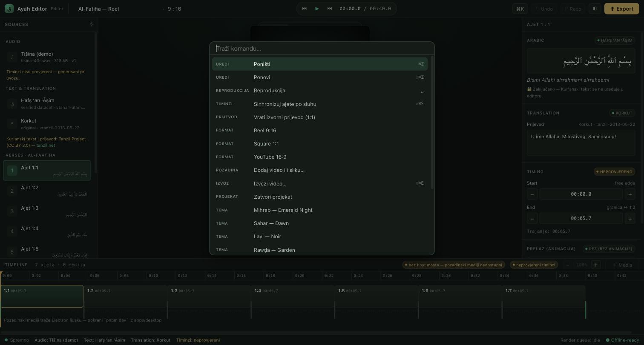Focus the Traži komandu search field
The image size is (644, 345).
[322, 48]
